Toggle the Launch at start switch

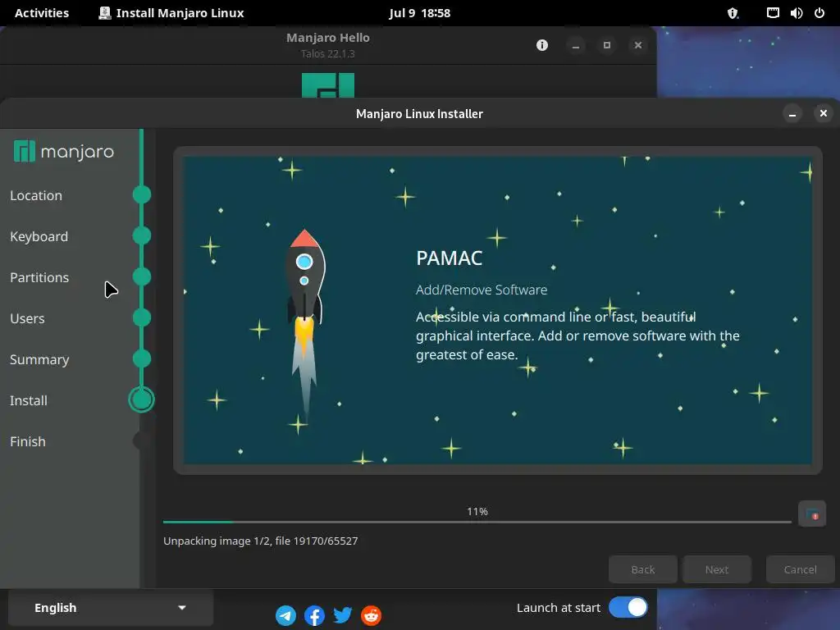coord(628,608)
